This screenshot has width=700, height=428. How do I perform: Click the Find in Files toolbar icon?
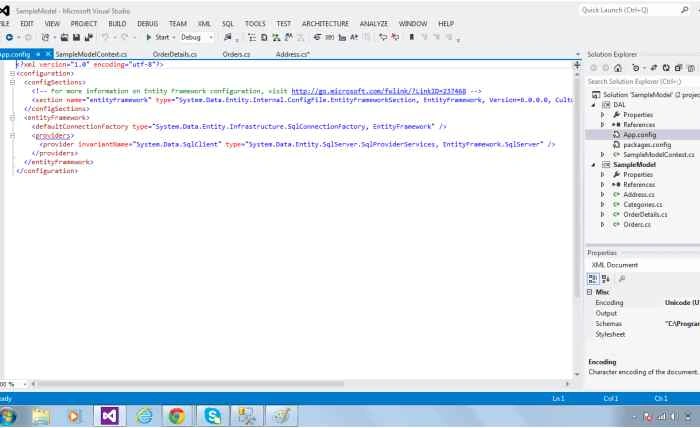228,37
